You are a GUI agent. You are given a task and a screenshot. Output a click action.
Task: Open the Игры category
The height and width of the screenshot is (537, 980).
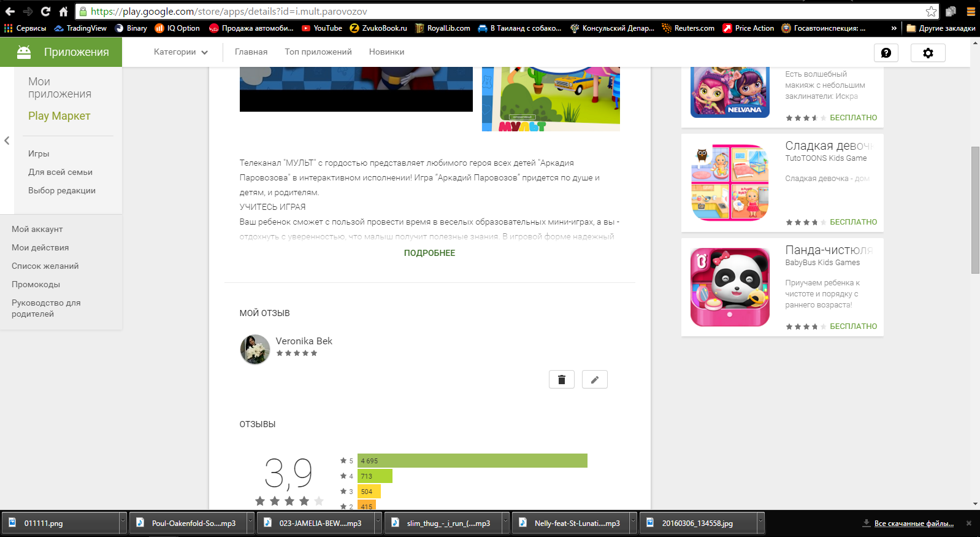coord(39,154)
